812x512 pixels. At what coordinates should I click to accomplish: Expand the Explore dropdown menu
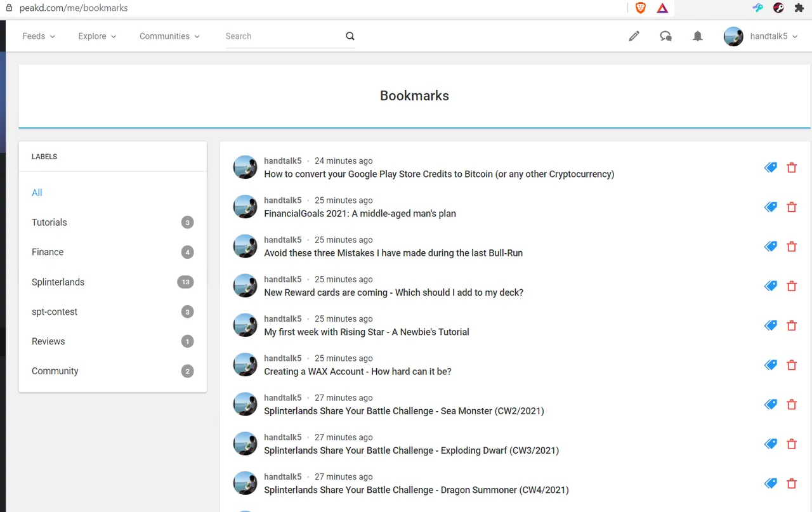[x=97, y=36]
